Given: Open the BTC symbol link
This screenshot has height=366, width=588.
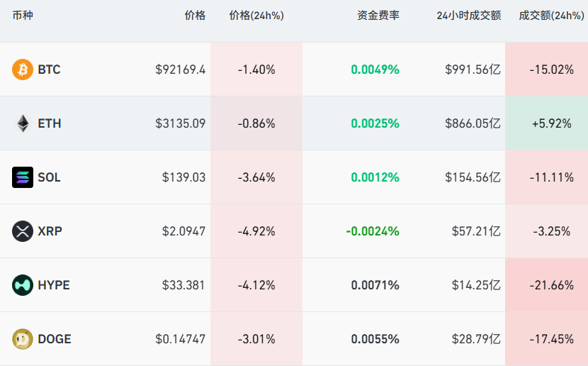Looking at the screenshot, I should tap(49, 70).
